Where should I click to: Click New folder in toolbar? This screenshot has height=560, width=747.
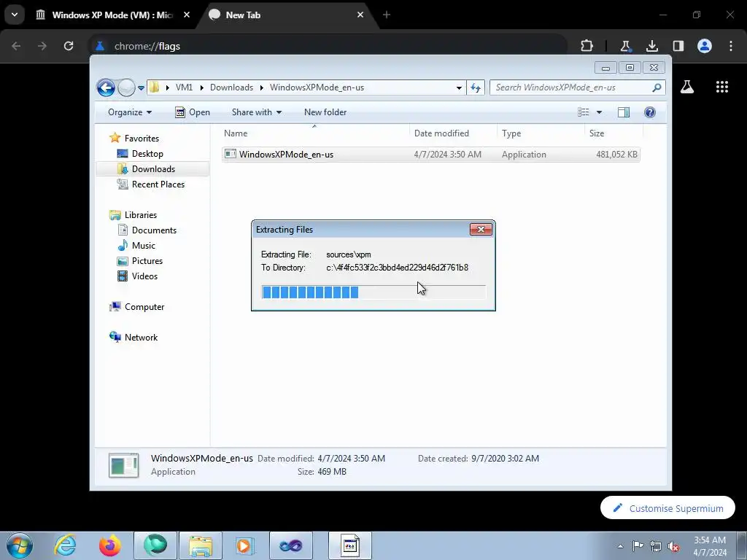pyautogui.click(x=325, y=112)
